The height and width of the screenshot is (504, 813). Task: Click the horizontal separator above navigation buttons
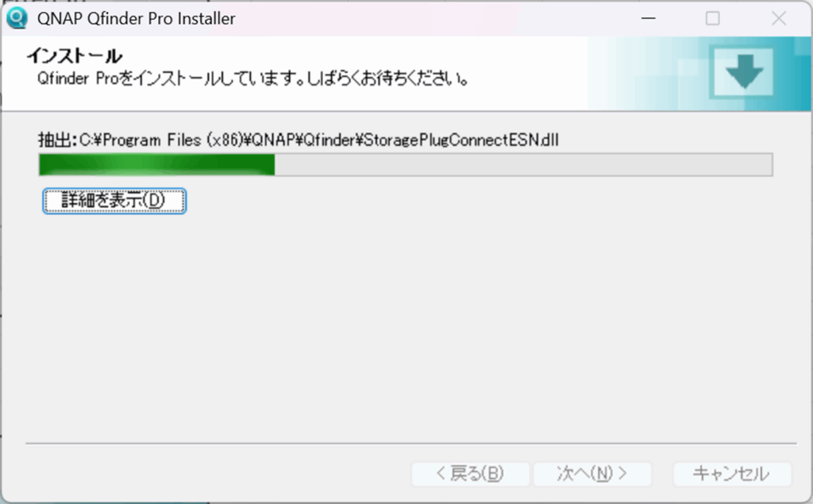(x=410, y=444)
